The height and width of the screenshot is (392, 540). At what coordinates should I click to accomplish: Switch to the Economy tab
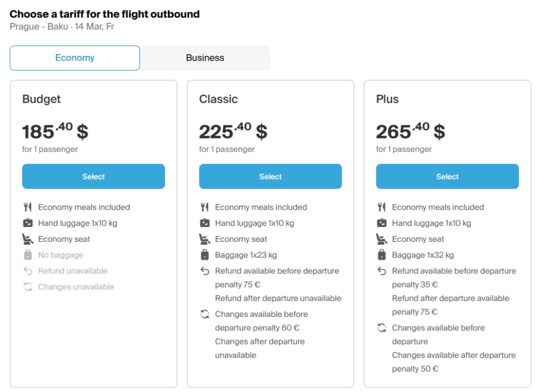[x=75, y=58]
